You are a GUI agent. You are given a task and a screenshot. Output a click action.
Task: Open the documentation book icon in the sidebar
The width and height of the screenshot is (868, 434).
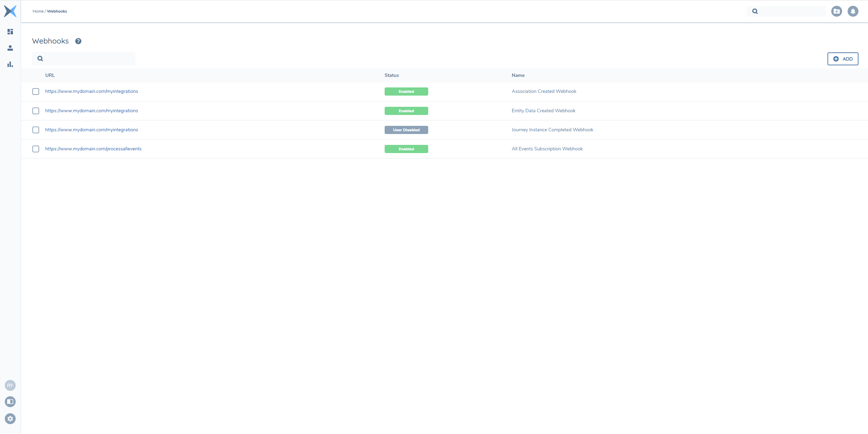(x=10, y=402)
